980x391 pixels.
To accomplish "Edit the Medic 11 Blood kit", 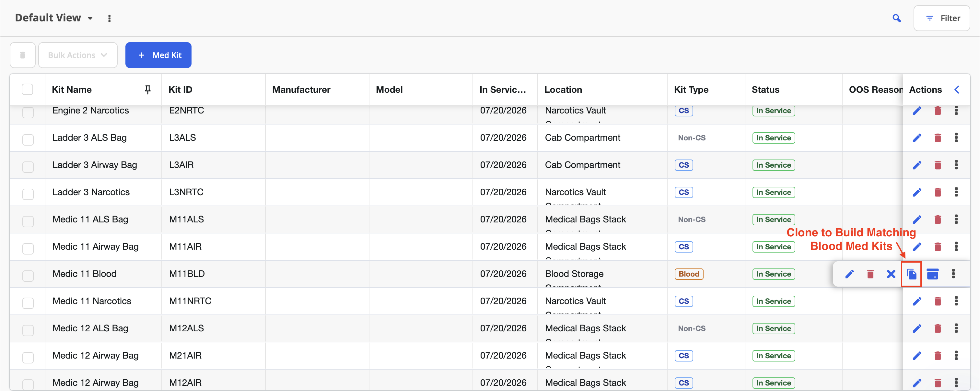I will click(849, 274).
